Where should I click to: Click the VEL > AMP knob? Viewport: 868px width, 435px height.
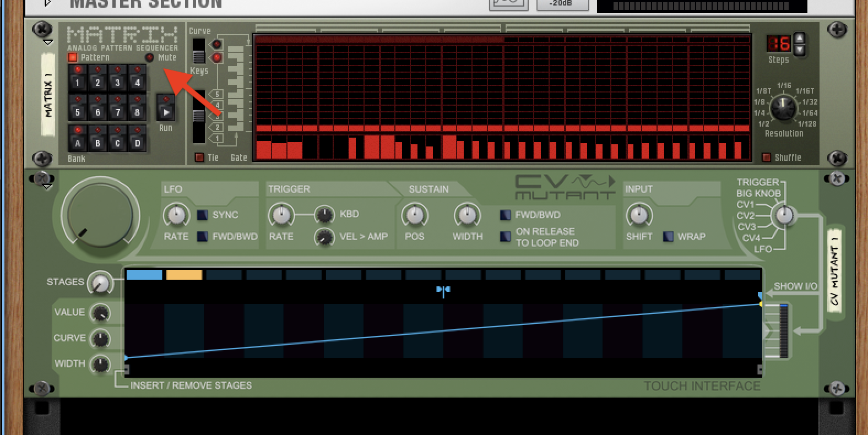324,237
